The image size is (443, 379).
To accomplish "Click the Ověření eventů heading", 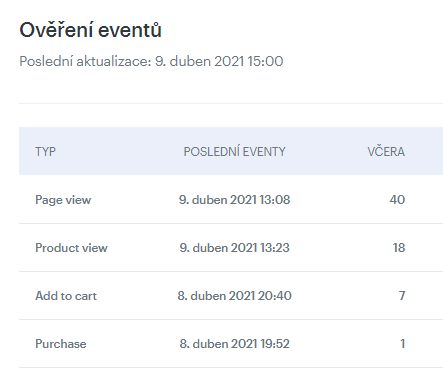I will 90,30.
